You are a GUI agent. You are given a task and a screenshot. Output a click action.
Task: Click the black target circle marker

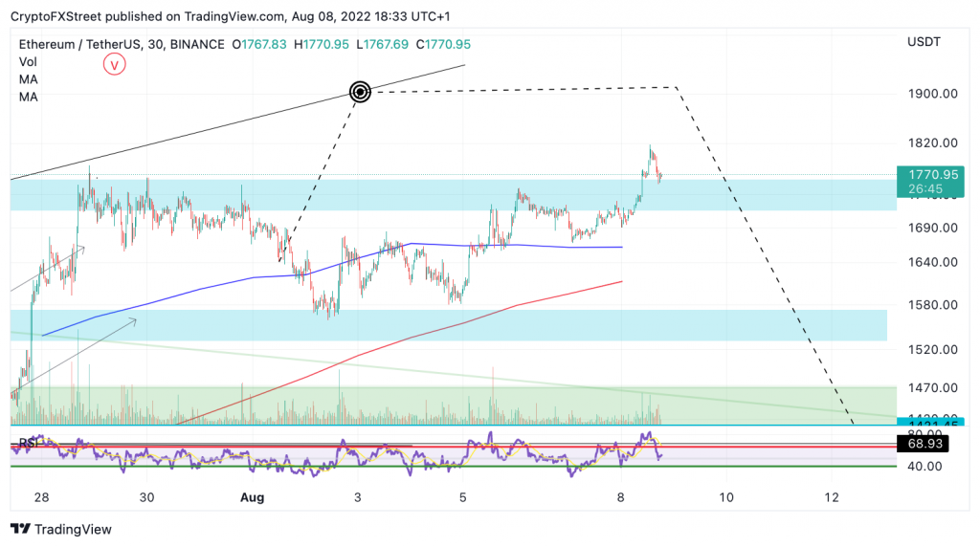click(360, 93)
